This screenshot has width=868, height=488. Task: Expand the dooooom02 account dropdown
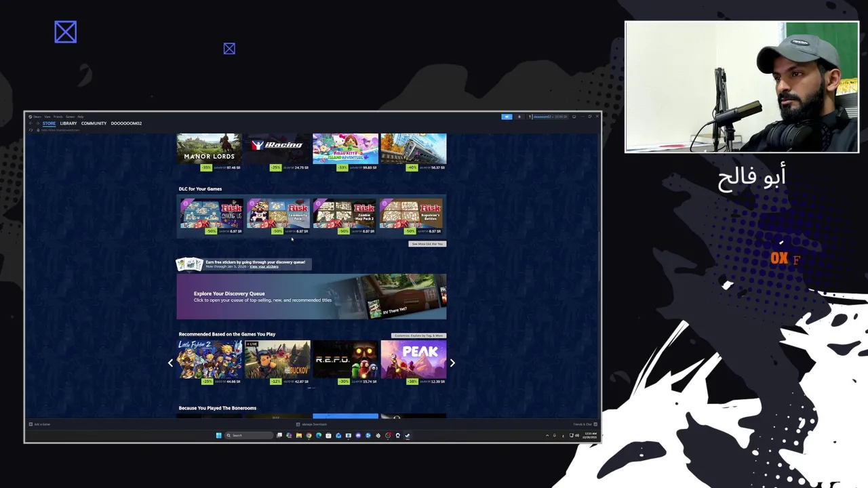(x=550, y=117)
